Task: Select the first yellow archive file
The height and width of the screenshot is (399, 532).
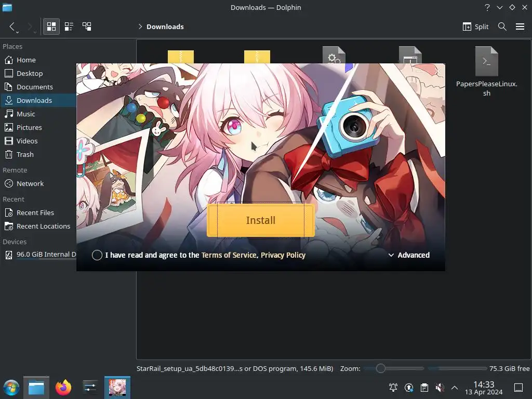Action: point(181,57)
